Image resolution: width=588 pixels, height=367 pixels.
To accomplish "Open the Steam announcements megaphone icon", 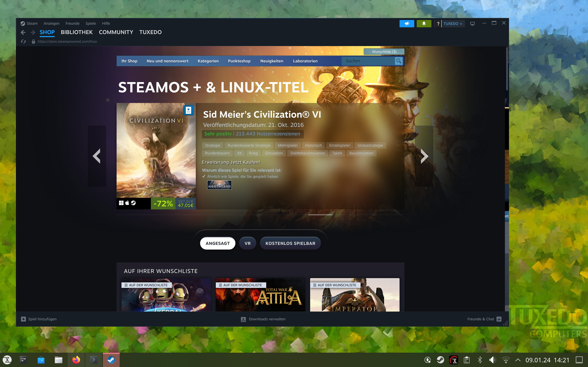I will tap(407, 23).
